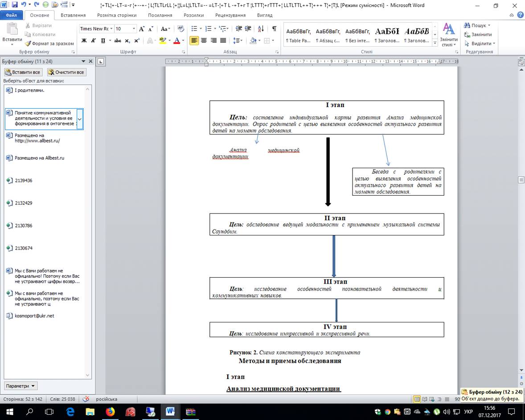The image size is (525, 420).
Task: Click the Вставити все button
Action: click(x=23, y=72)
